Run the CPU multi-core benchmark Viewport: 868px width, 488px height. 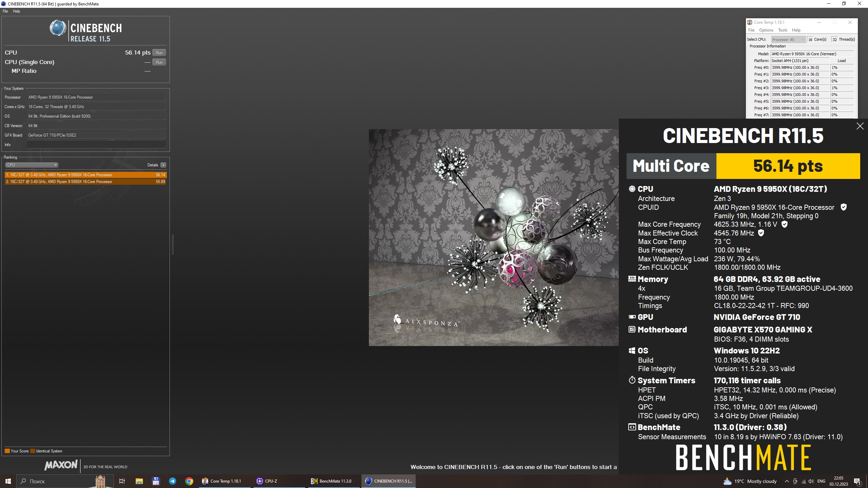click(159, 53)
